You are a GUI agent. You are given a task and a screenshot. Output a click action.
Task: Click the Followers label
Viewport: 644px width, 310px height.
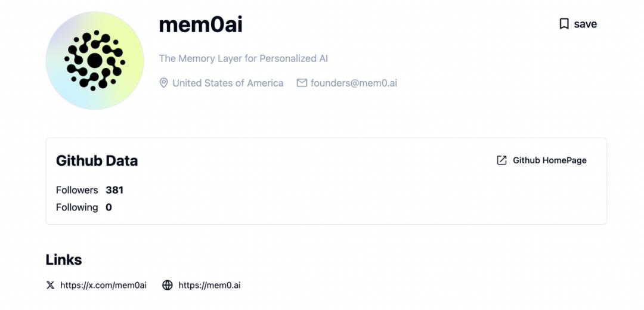[77, 190]
